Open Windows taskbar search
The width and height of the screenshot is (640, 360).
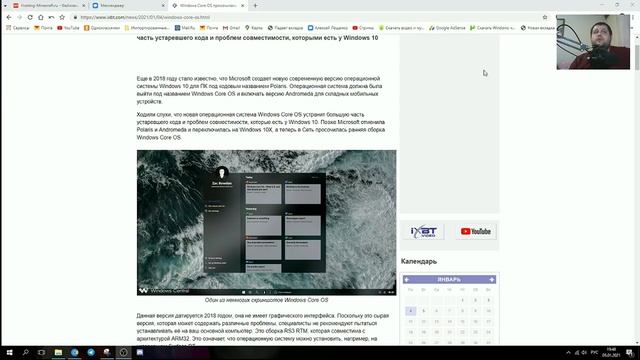pyautogui.click(x=25, y=352)
